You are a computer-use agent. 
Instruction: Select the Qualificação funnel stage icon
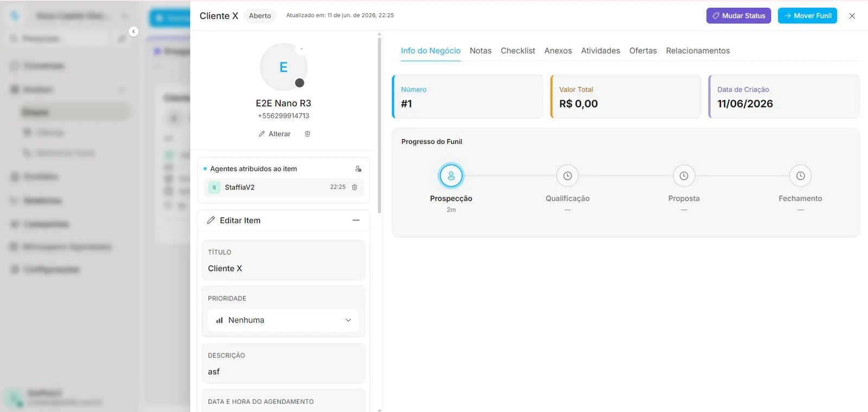point(567,176)
